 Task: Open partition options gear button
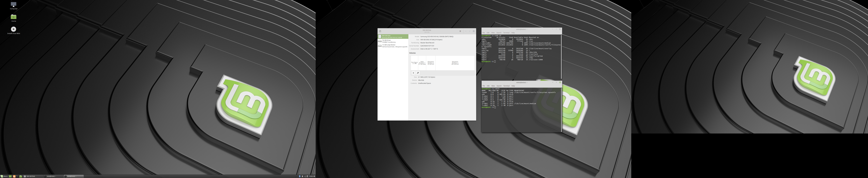[x=418, y=73]
